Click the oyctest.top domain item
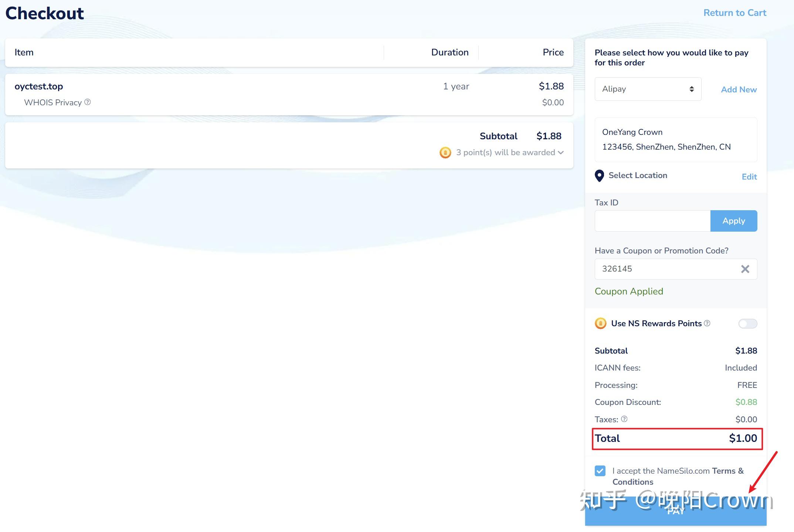794x532 pixels. (x=39, y=86)
